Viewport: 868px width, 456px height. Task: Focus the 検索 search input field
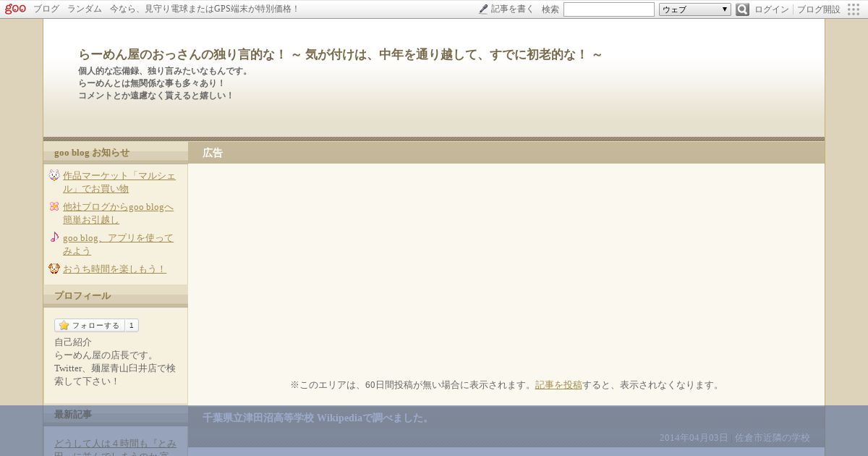point(609,9)
